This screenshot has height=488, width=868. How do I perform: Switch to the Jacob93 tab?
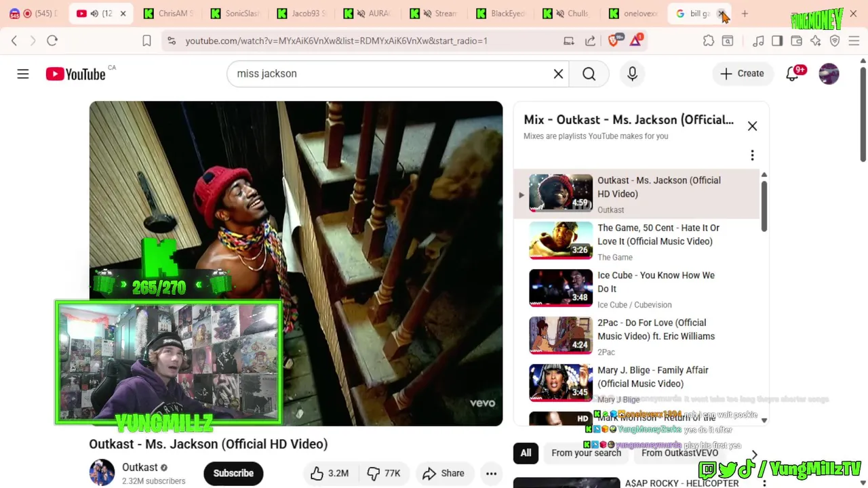click(x=302, y=14)
